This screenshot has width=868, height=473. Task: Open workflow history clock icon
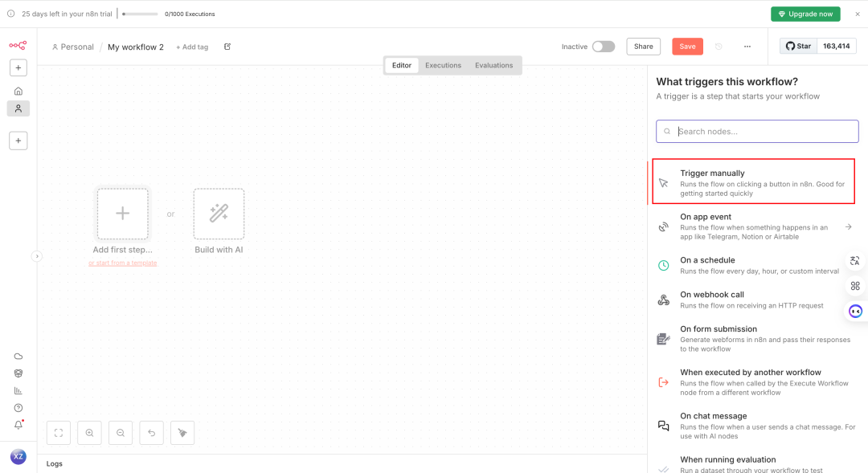pos(719,47)
